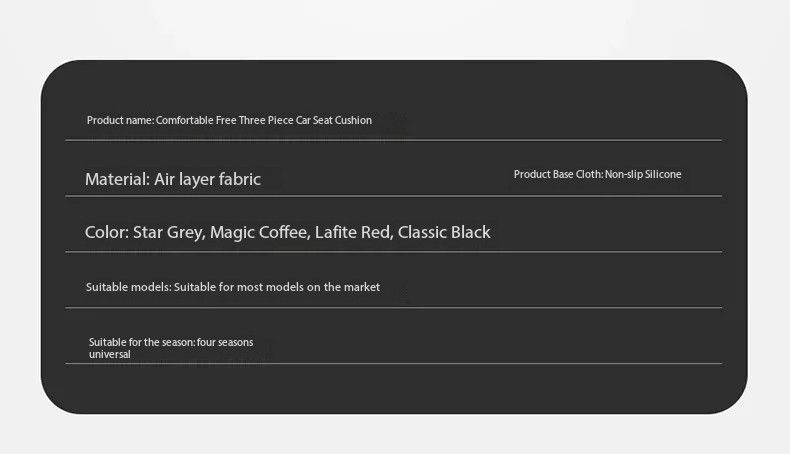Image resolution: width=790 pixels, height=454 pixels.
Task: Pick the "Classic Black" color name
Action: 444,232
